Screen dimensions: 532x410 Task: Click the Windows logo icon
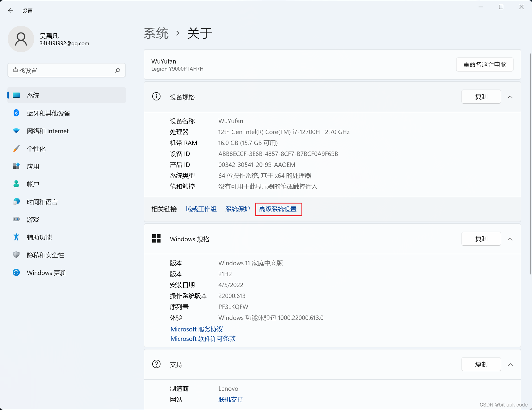pyautogui.click(x=156, y=238)
